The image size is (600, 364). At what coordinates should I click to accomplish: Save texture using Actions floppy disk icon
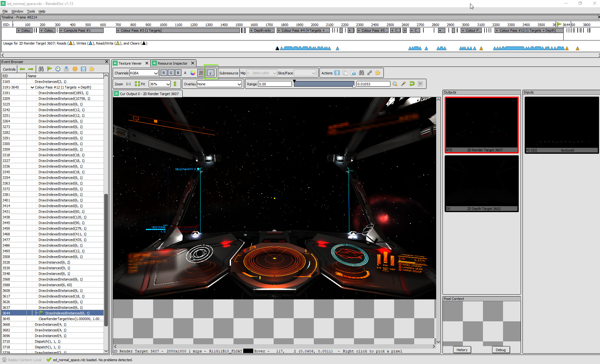pos(337,73)
